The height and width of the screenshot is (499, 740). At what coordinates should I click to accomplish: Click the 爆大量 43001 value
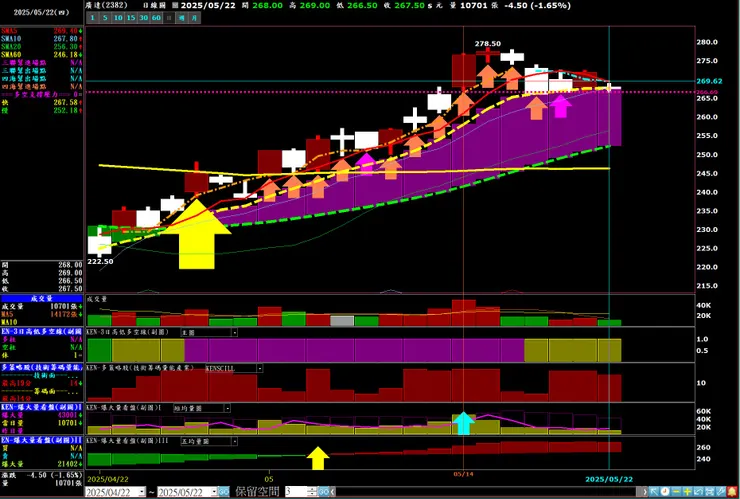pos(67,415)
